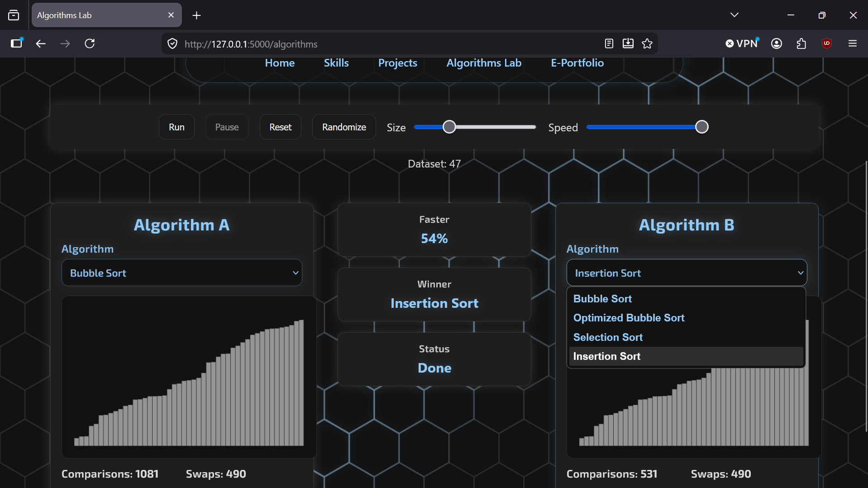The height and width of the screenshot is (488, 868).
Task: Bookmark this page with the star icon
Action: (x=647, y=43)
